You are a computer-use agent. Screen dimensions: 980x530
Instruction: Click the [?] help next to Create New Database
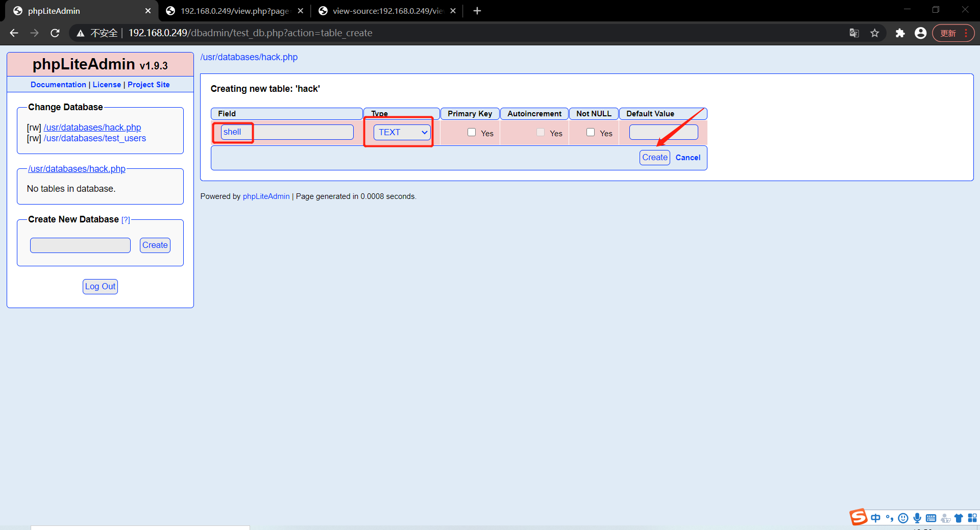coord(126,220)
